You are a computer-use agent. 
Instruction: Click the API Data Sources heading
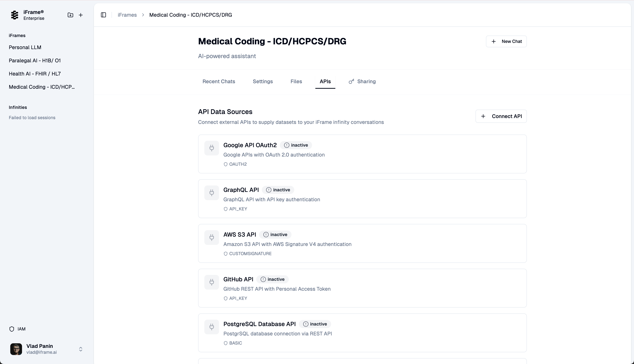(x=225, y=112)
